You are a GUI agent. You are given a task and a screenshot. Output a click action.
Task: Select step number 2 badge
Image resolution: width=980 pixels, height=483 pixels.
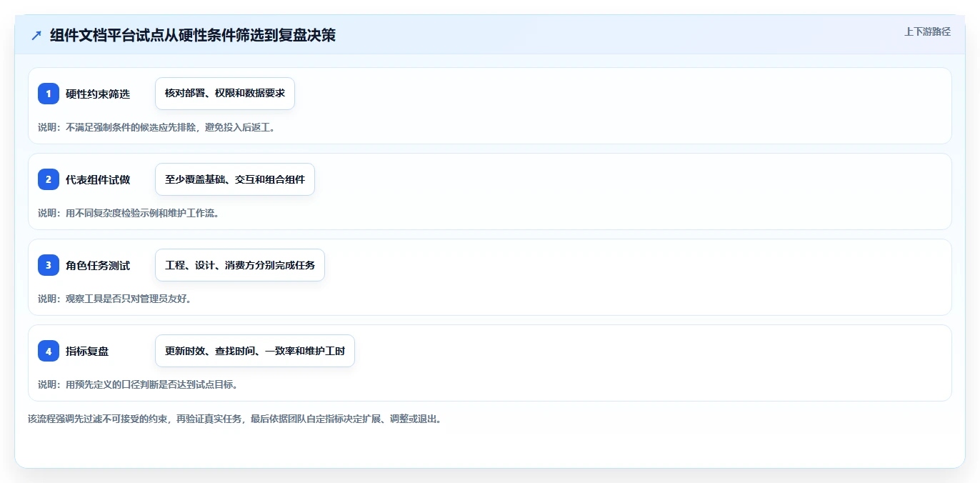pos(49,179)
